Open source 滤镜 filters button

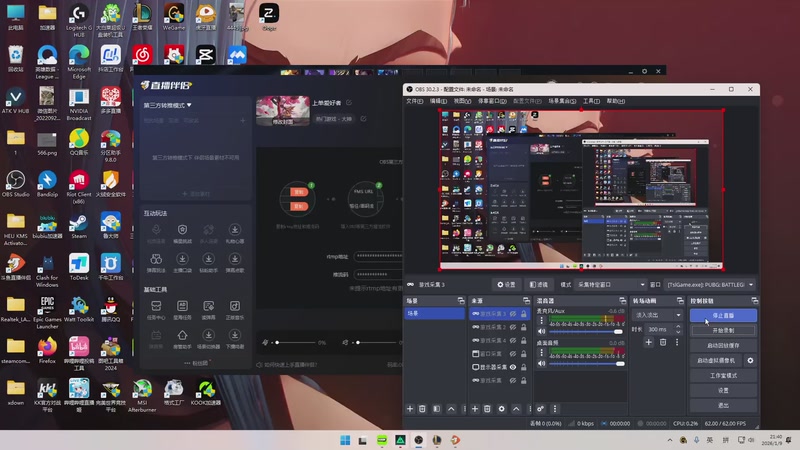tap(539, 284)
